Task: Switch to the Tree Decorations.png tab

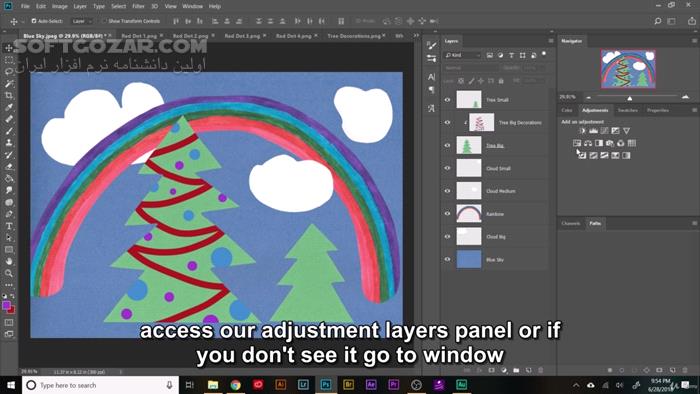Action: point(354,36)
